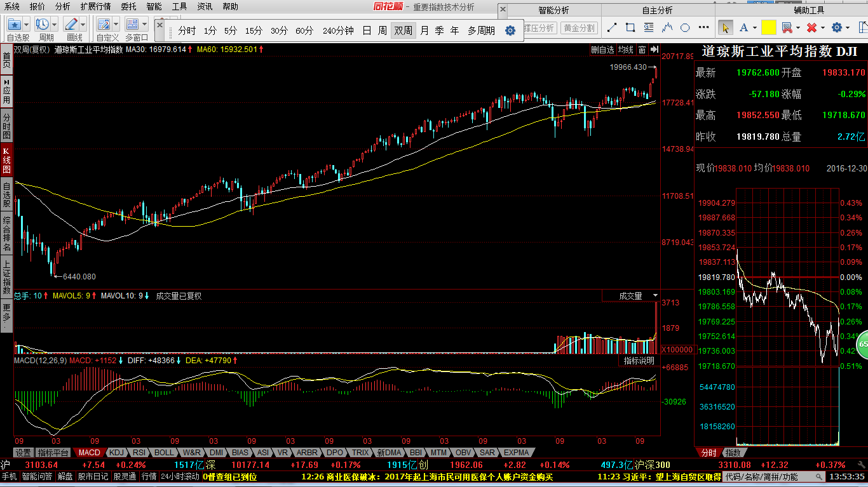The width and height of the screenshot is (868, 487).
Task: Select the rectangle drawing tool
Action: point(630,27)
